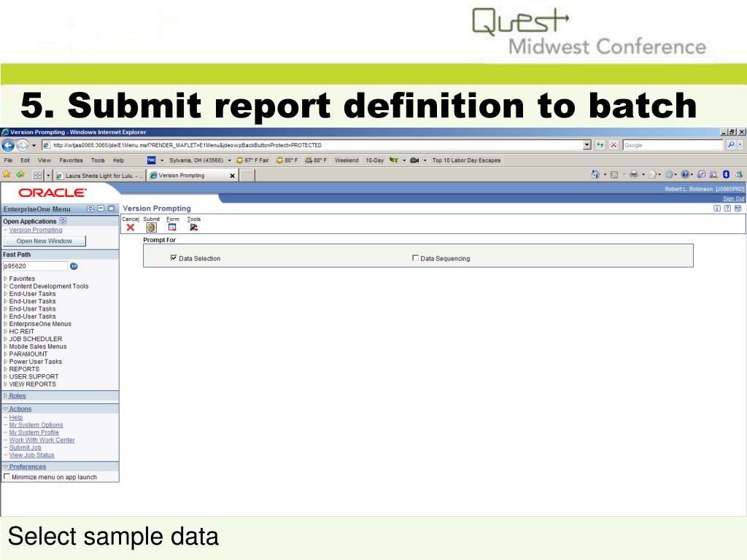This screenshot has width=747, height=560.
Task: Open the Sylvania, OH location dropdown
Action: tap(229, 160)
